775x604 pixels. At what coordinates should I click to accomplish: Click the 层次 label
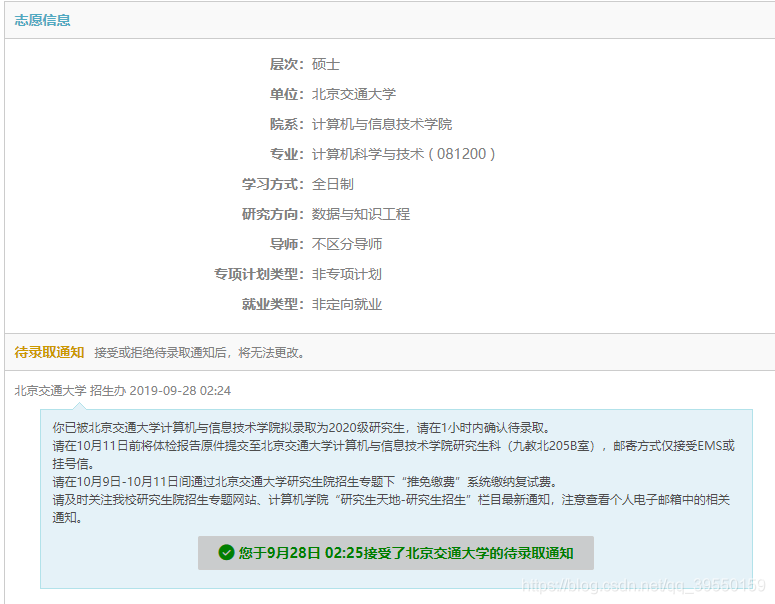pos(287,64)
